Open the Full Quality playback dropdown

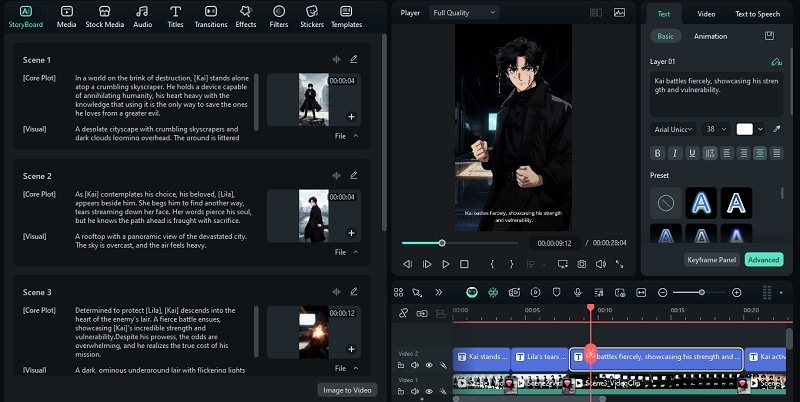click(464, 13)
